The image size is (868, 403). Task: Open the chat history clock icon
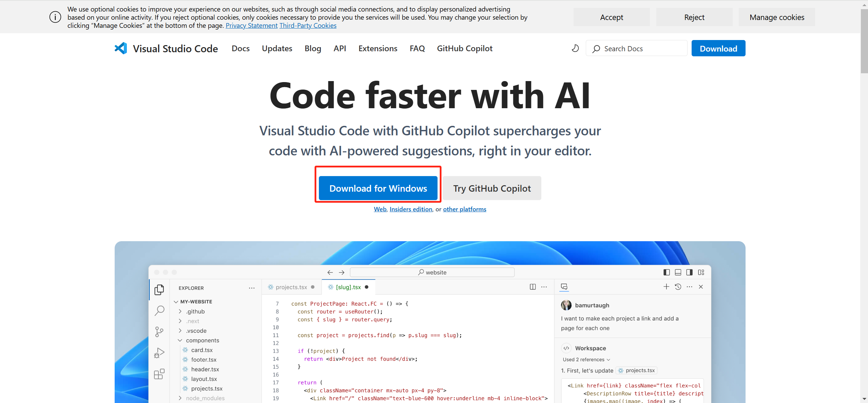click(678, 287)
